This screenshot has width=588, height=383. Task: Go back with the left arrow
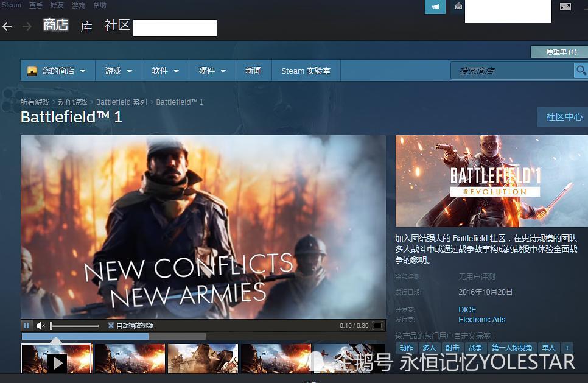pos(7,27)
